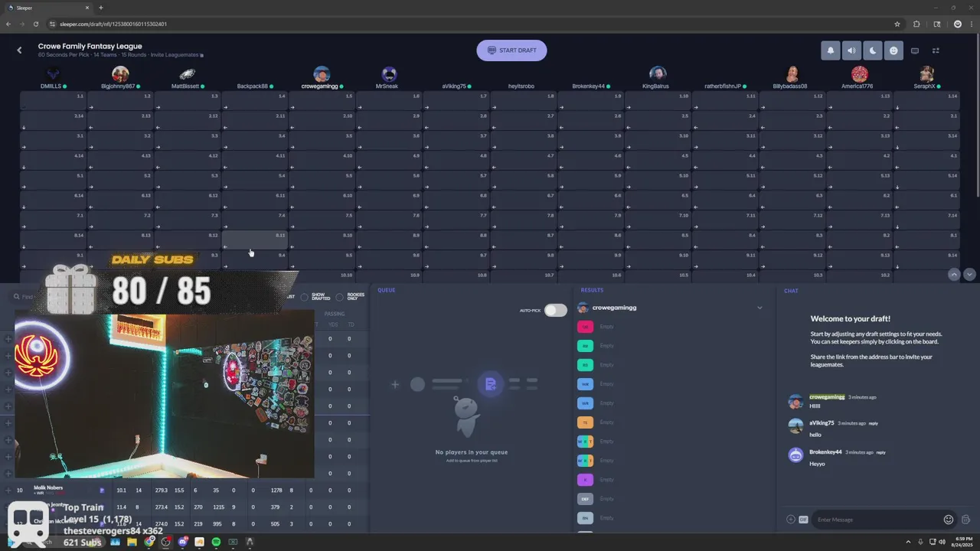This screenshot has width=980, height=551.
Task: Click reply on aViking75's hello message
Action: [873, 423]
